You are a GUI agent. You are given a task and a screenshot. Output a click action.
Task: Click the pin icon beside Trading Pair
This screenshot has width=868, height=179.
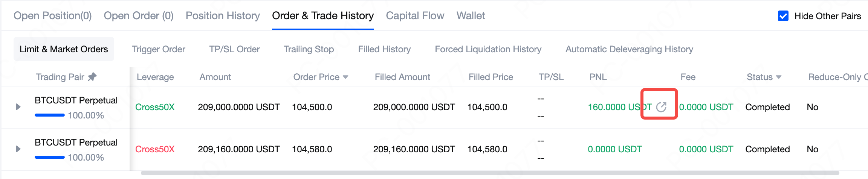coord(92,77)
